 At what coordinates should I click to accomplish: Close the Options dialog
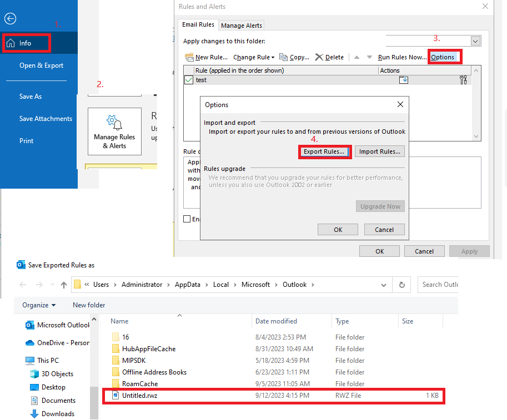(400, 104)
